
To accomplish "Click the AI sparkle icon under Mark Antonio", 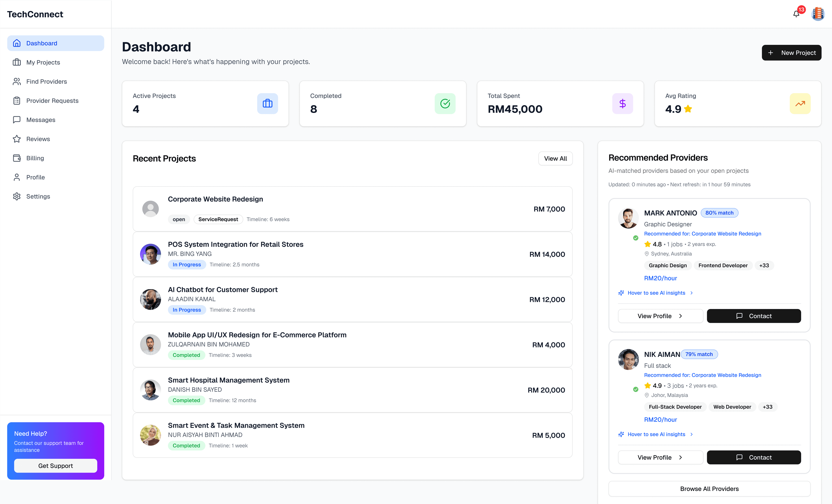I will [x=621, y=293].
